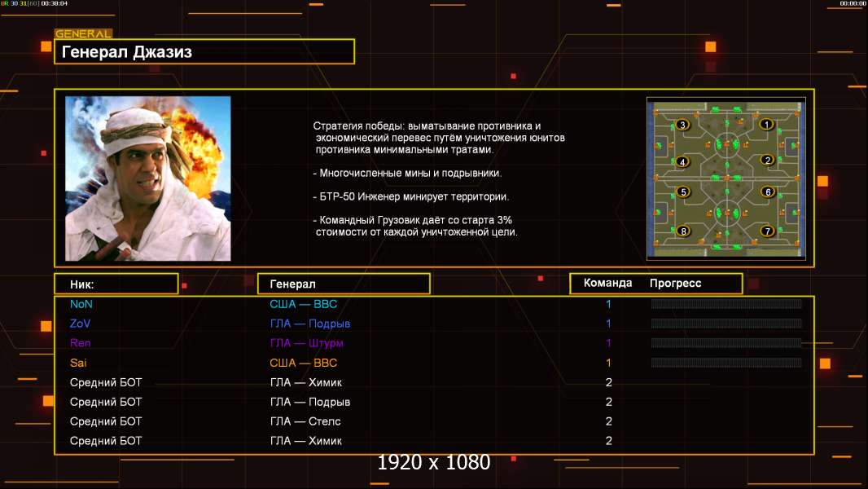
Task: Select start position marker 4 on the minimap
Action: [682, 161]
